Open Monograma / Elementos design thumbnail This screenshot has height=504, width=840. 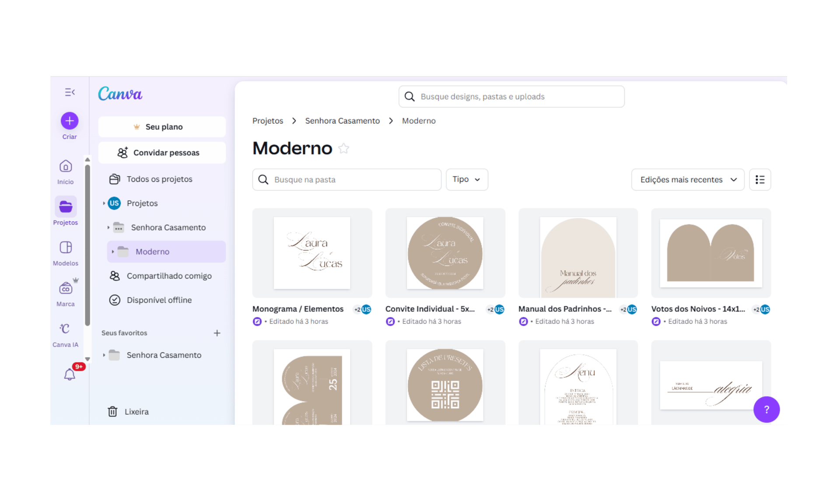coord(312,253)
